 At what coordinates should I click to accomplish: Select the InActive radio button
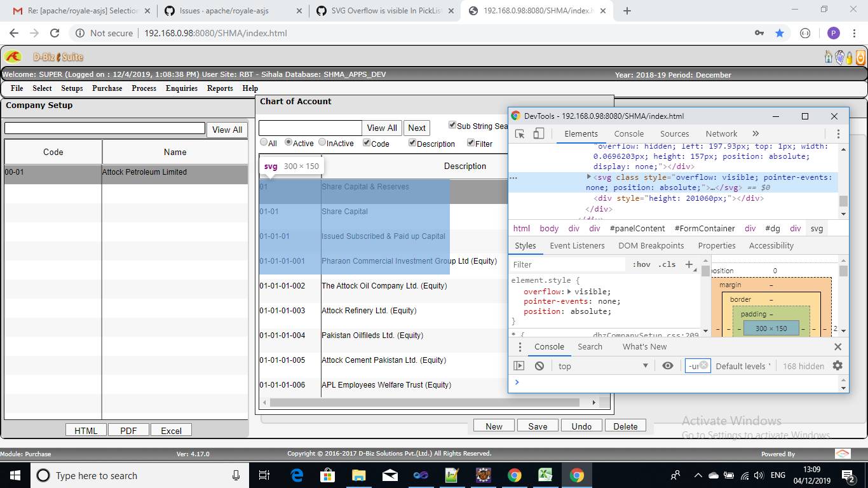click(x=322, y=143)
